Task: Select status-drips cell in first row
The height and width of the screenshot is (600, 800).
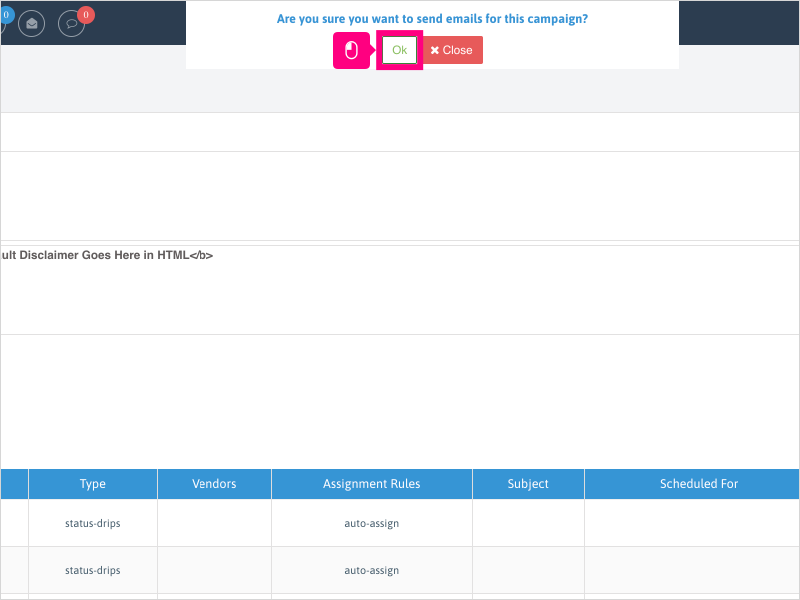Action: tap(93, 523)
